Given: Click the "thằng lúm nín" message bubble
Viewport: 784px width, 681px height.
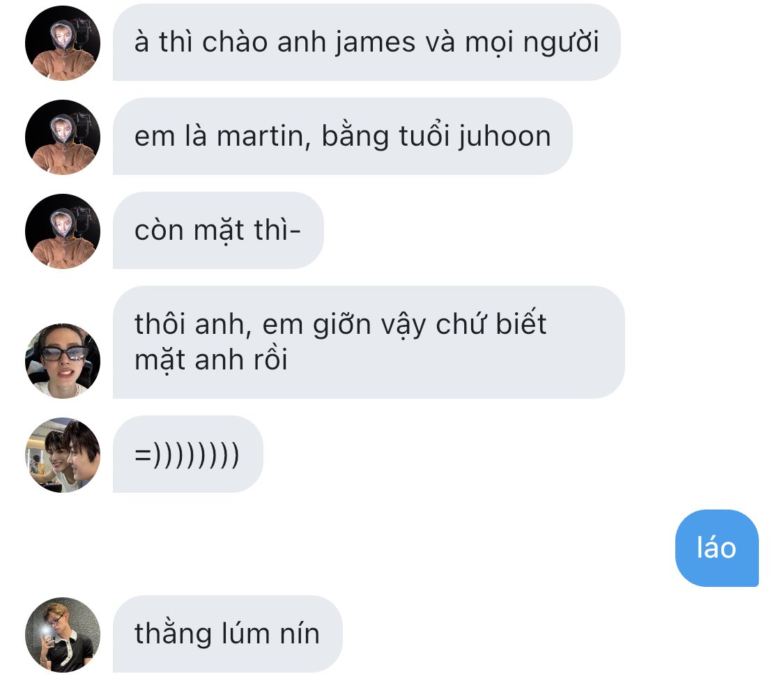Looking at the screenshot, I should [227, 634].
